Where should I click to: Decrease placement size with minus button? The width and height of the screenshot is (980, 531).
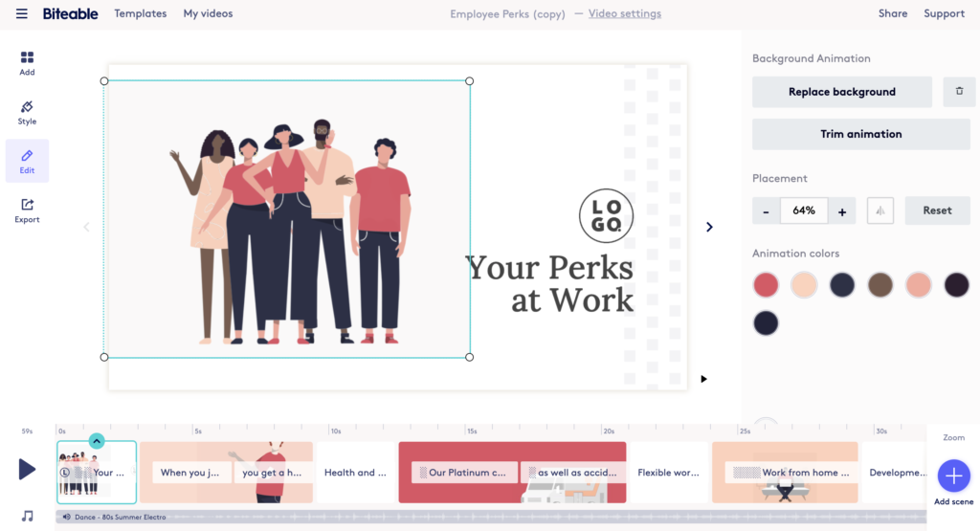click(x=766, y=211)
